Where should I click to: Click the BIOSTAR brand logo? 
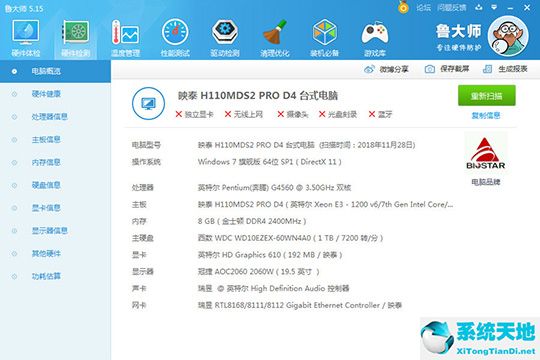pyautogui.click(x=486, y=153)
